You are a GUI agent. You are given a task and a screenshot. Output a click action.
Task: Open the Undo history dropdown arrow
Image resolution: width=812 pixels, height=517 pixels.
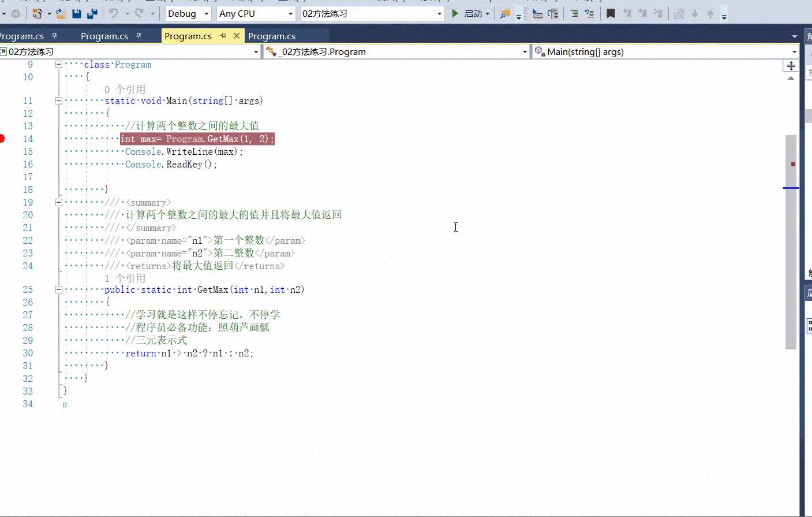[x=126, y=13]
